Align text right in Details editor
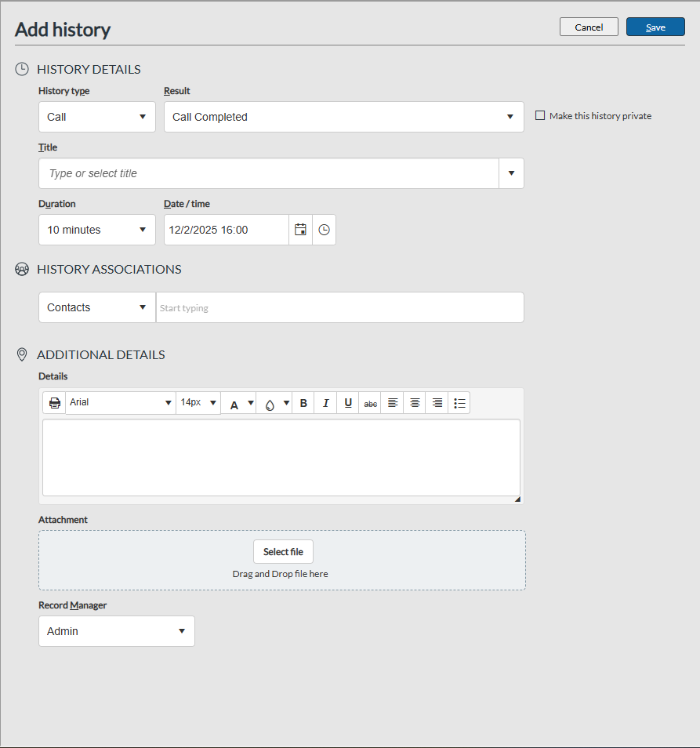Viewport: 700px width, 748px height. 437,403
